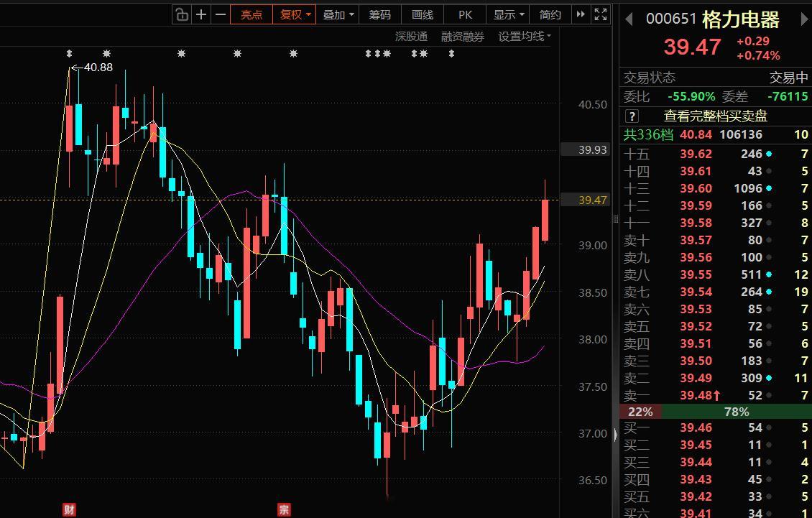Go to next stock arrow
812x518 pixels.
point(805,19)
